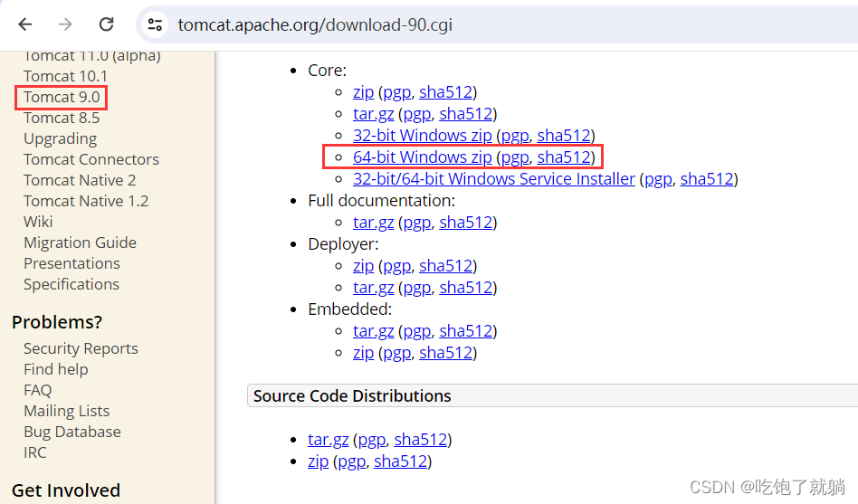Open sha512 for Full documentation tar.gz
Viewport: 858px width, 504px height.
pos(466,223)
